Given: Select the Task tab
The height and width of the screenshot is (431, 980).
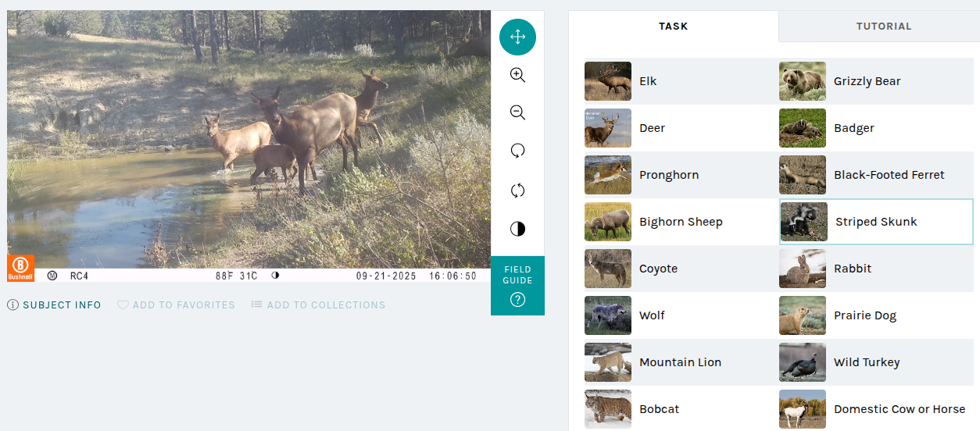Looking at the screenshot, I should [673, 26].
